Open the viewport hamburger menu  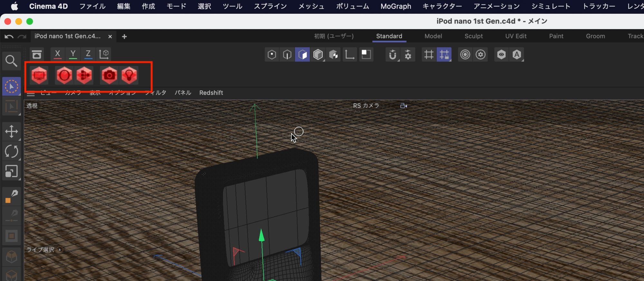(x=31, y=94)
